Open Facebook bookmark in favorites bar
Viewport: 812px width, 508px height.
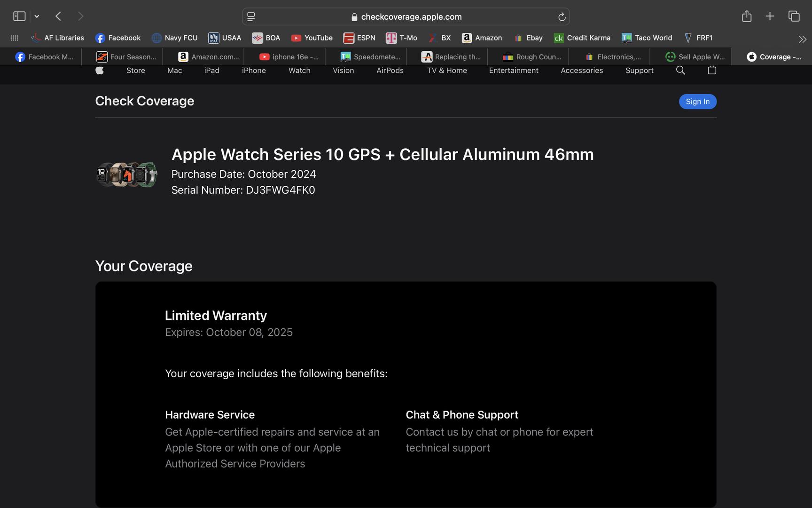(x=118, y=38)
